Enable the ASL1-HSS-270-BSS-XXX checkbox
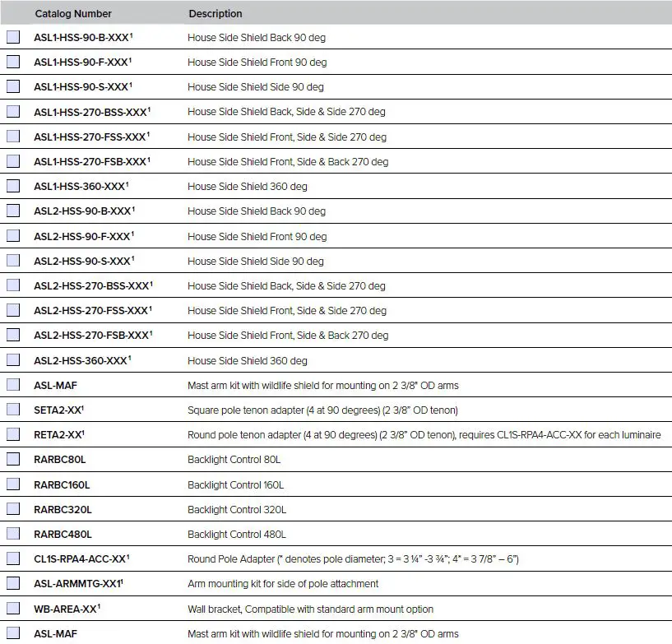672x644 pixels. (x=13, y=112)
